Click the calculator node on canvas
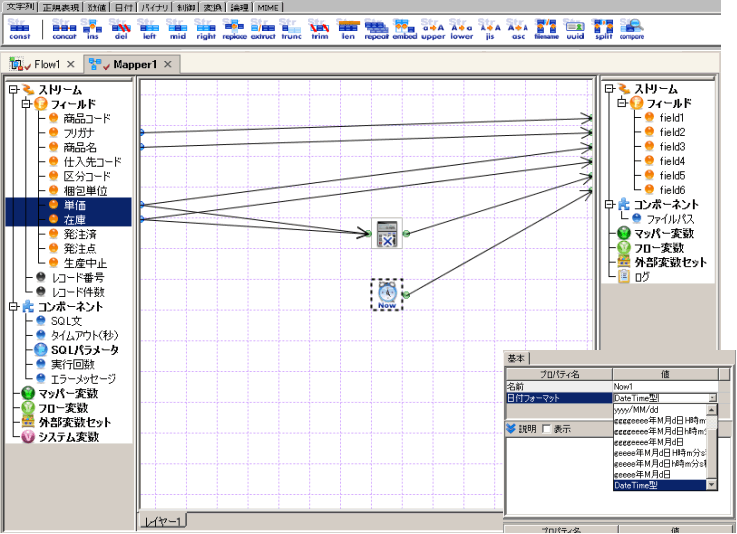Viewport: 737px width, 534px height. (x=387, y=234)
